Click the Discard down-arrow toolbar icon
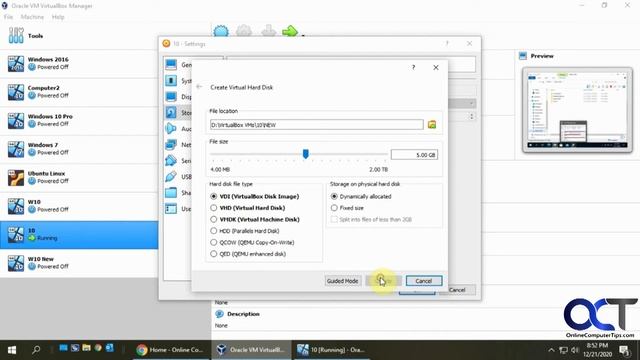The image size is (640, 360). pos(269,31)
